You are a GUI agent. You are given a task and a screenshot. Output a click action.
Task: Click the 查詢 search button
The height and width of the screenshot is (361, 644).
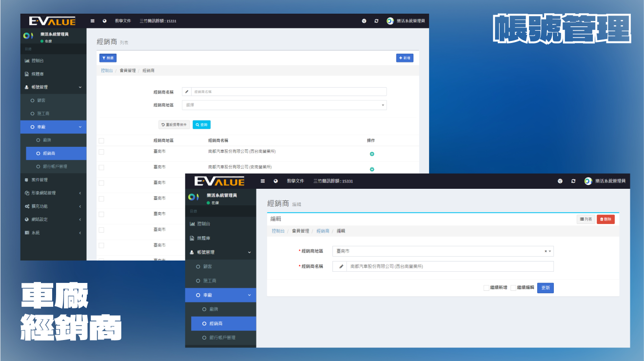(x=201, y=125)
